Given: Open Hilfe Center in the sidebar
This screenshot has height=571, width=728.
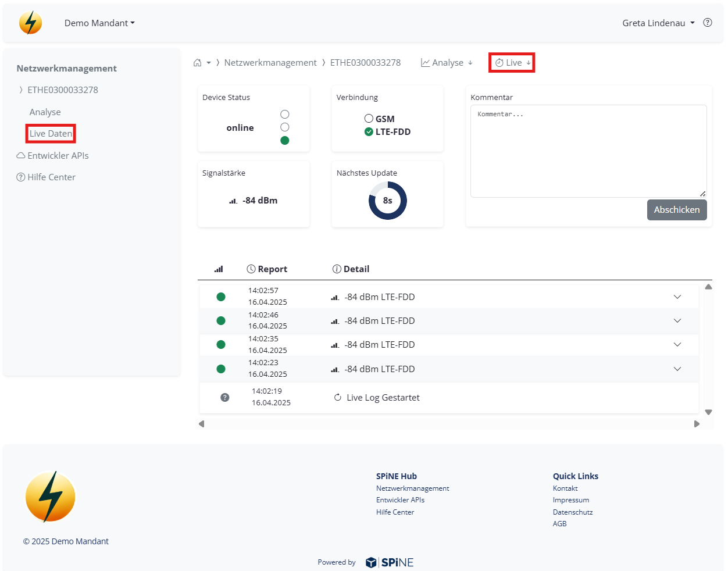Looking at the screenshot, I should (x=46, y=177).
